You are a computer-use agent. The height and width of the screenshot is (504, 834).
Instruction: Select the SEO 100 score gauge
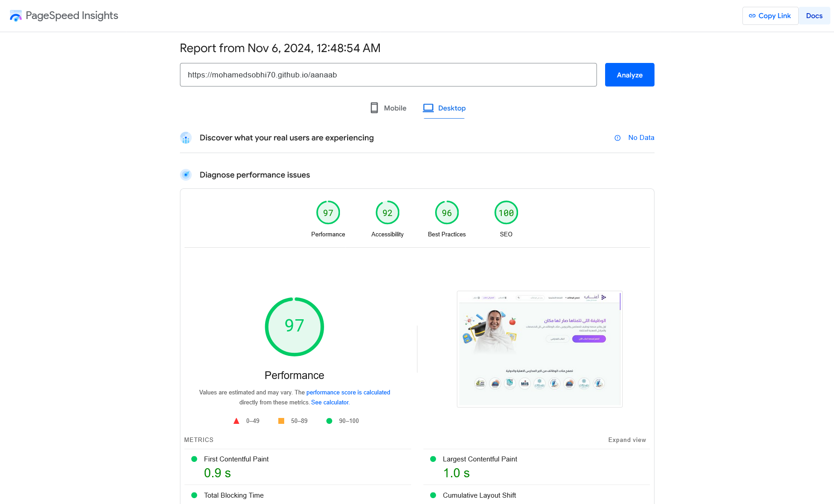point(506,212)
